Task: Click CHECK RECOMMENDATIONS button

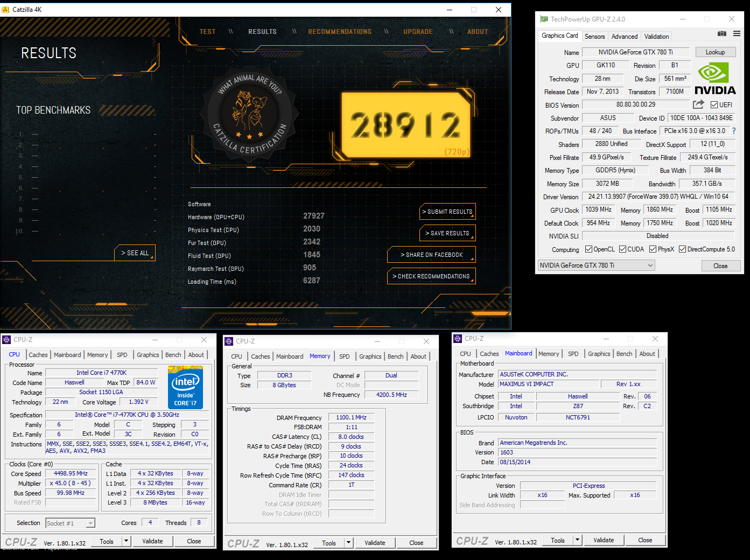Action: click(431, 276)
